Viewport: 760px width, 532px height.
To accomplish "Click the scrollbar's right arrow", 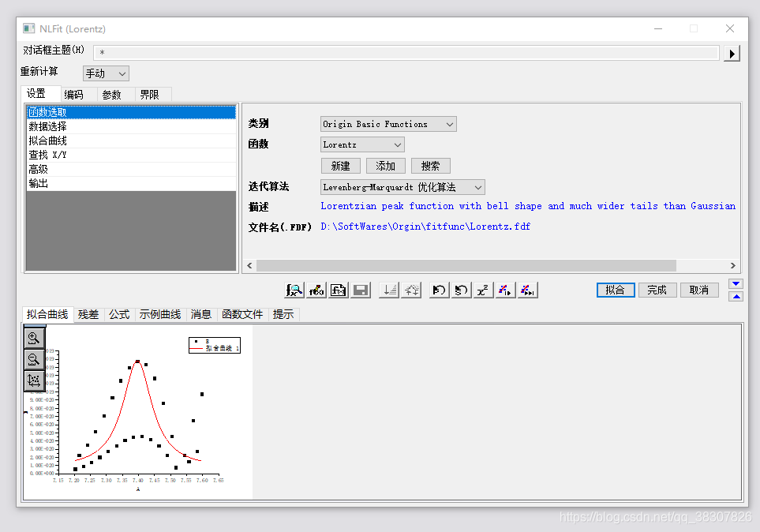I will point(733,266).
